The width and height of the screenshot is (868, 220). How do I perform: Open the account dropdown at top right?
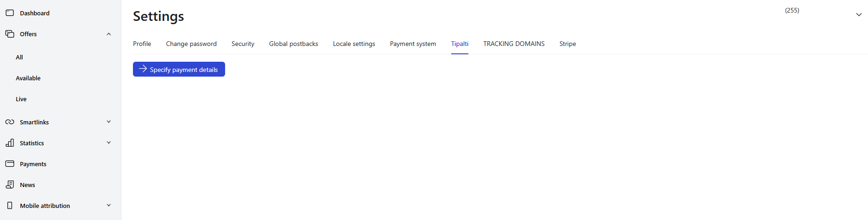[858, 14]
